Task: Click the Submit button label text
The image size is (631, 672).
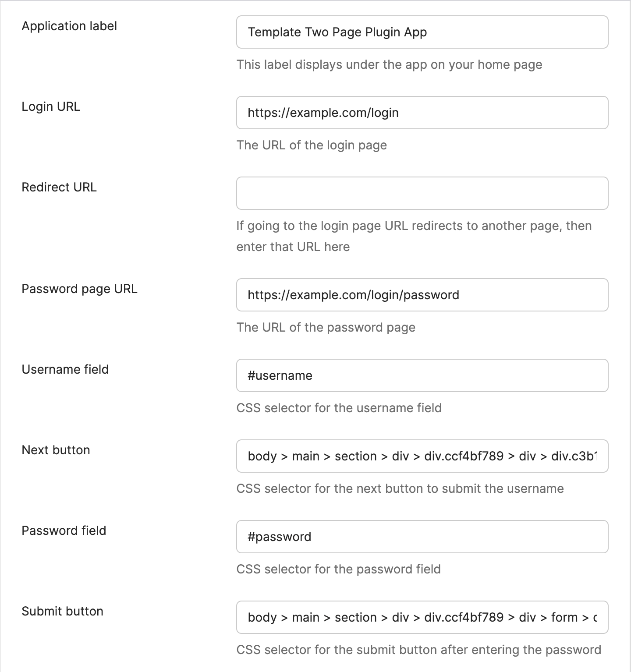Action: tap(62, 611)
